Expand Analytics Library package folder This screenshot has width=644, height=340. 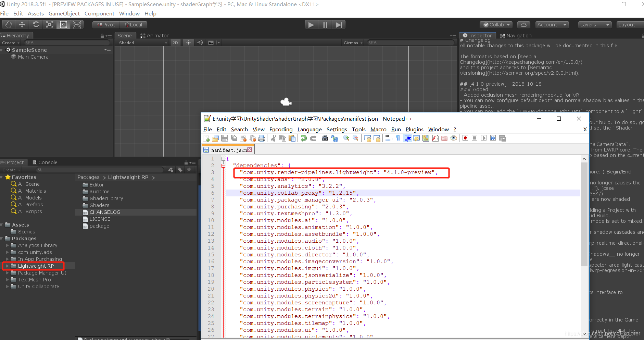coord(7,245)
